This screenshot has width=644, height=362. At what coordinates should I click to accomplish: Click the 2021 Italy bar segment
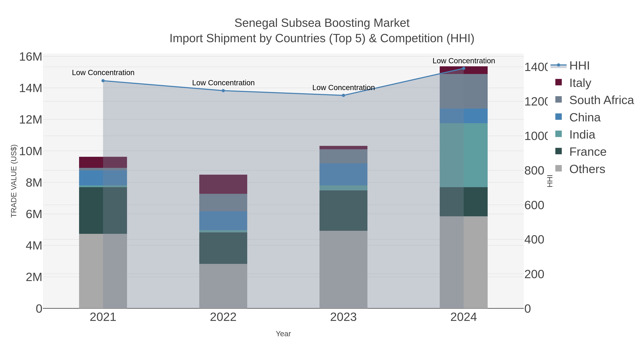tap(103, 162)
